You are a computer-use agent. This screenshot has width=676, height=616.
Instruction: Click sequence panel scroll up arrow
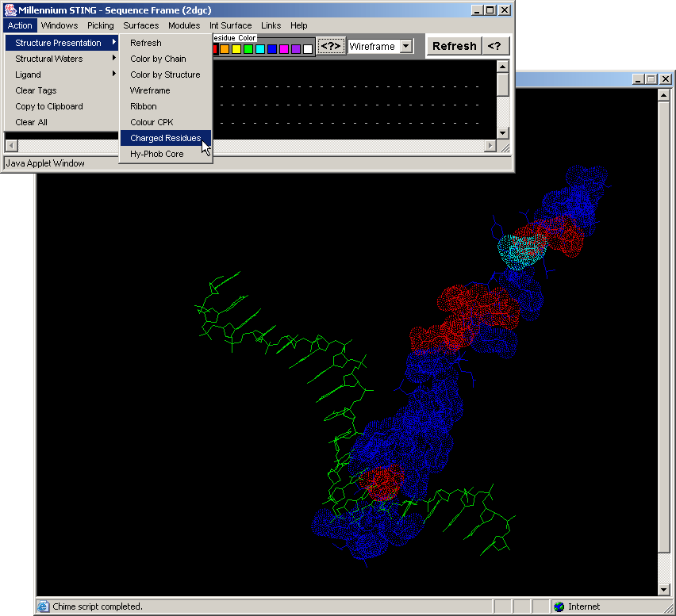[503, 67]
